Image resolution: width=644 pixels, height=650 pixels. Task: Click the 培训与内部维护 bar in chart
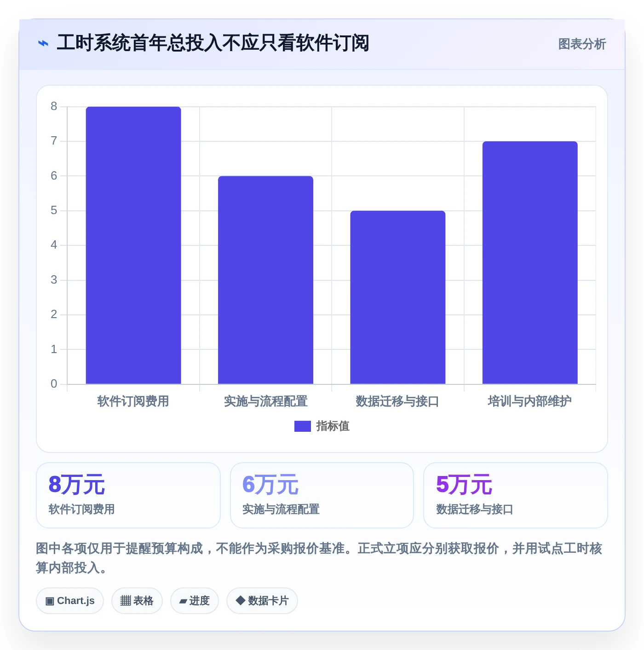tap(530, 262)
